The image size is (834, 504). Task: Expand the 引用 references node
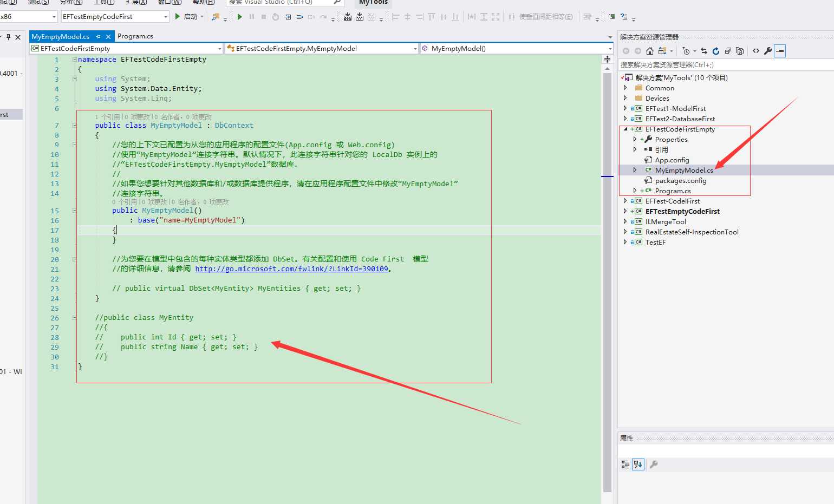point(635,149)
